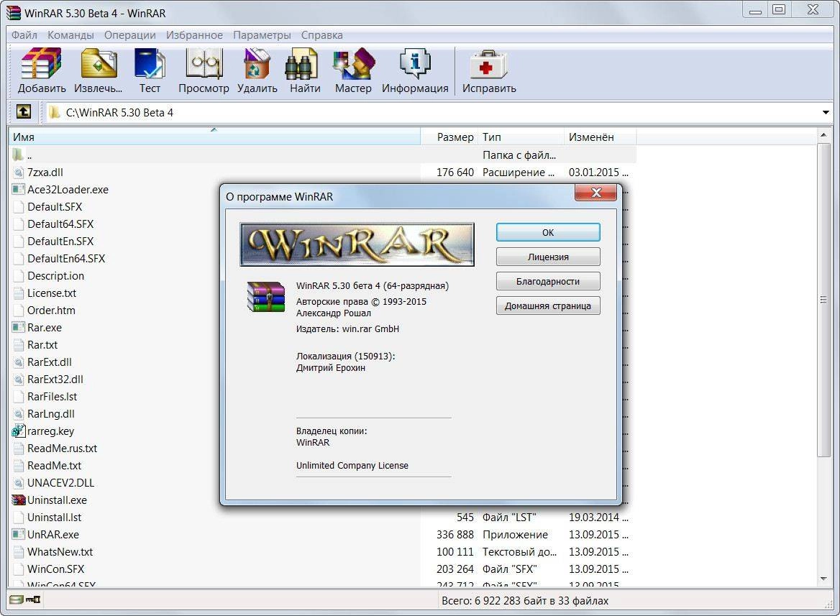840x616 pixels.
Task: Select the License.txt file
Action: [52, 293]
